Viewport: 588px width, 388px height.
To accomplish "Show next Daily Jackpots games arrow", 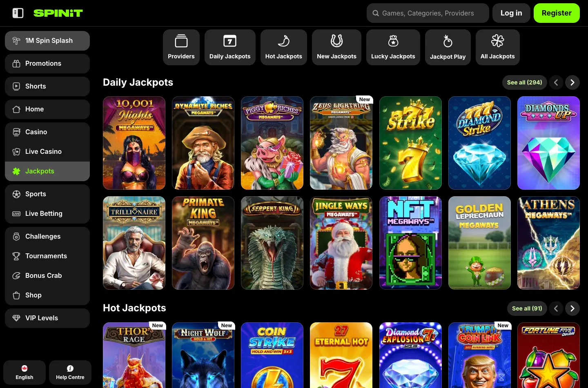I will click(572, 82).
